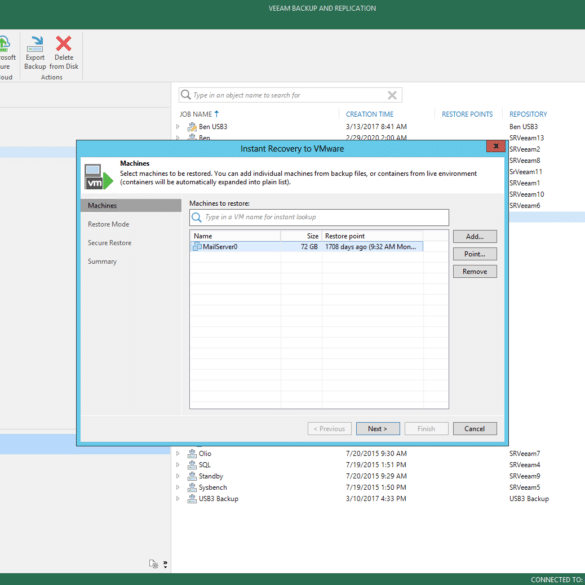Image resolution: width=585 pixels, height=585 pixels.
Task: Click the Delete from Disk red X icon
Action: 64,44
